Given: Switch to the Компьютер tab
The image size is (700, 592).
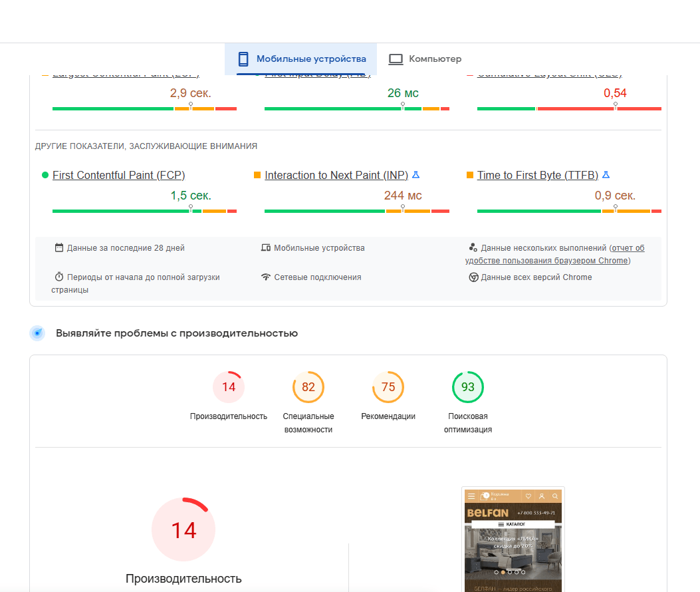Looking at the screenshot, I should click(x=425, y=59).
